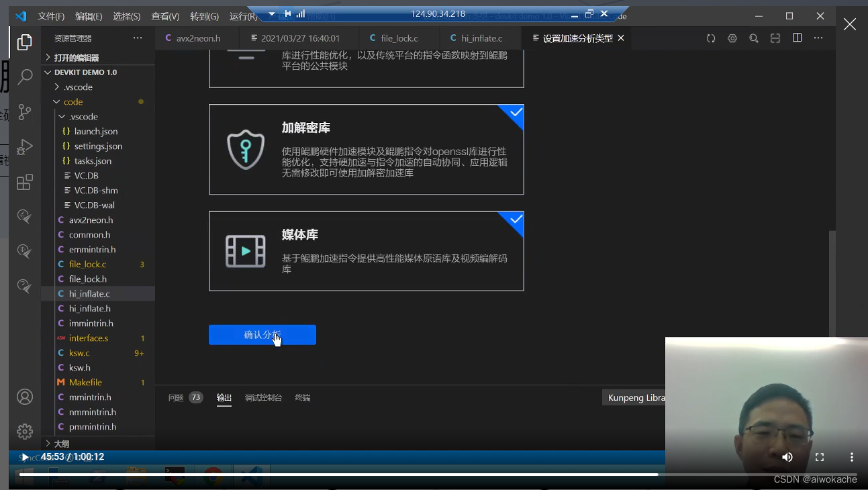
Task: Click the VS Code logo in title bar
Action: point(21,16)
